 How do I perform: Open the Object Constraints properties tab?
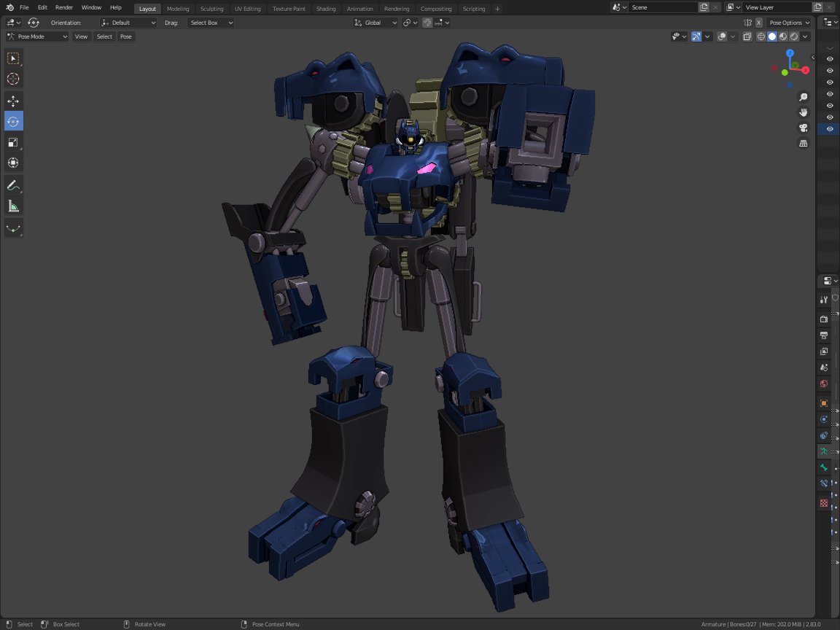(824, 435)
